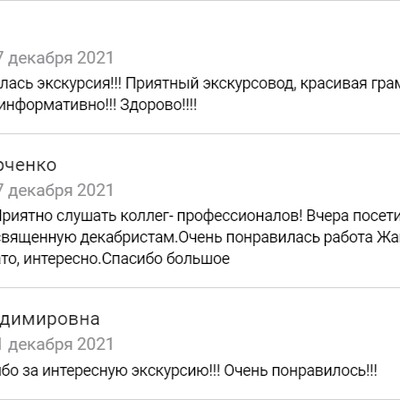Click the reviewer name ending in "димировна"
This screenshot has height=400, width=400.
[x=50, y=319]
